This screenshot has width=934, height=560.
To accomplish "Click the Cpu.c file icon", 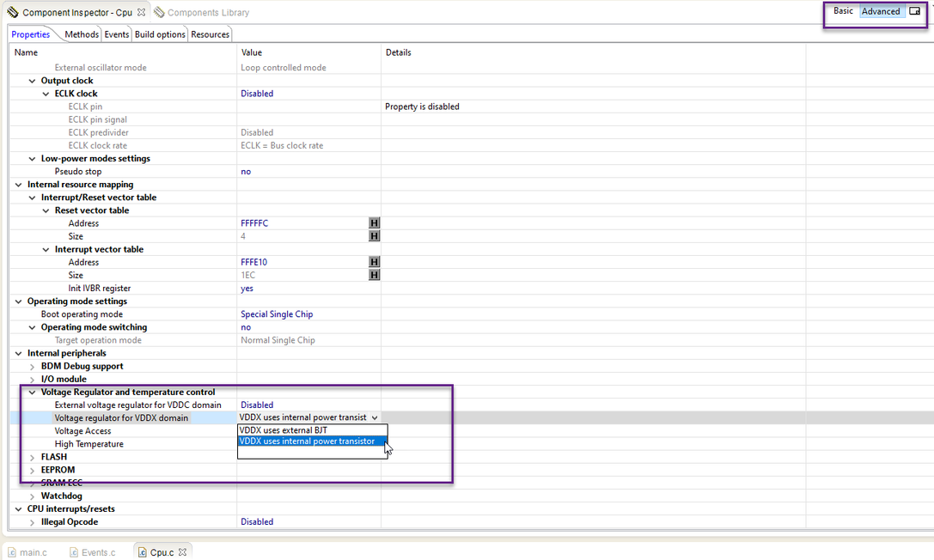I will (x=143, y=552).
